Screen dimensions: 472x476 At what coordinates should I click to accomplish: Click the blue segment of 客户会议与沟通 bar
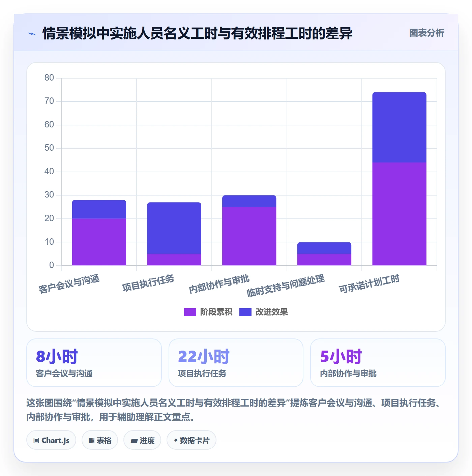tap(99, 209)
